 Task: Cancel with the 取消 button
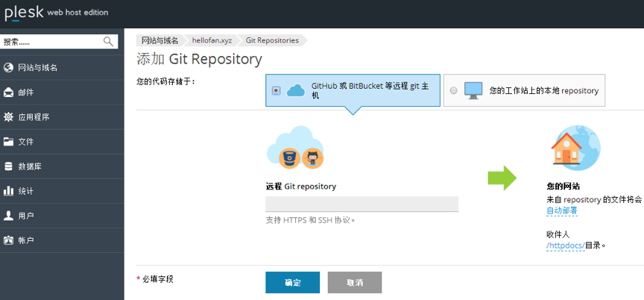pyautogui.click(x=355, y=282)
